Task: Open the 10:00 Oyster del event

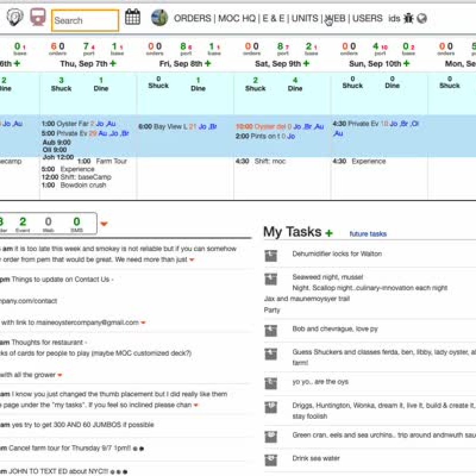Action: pos(261,127)
